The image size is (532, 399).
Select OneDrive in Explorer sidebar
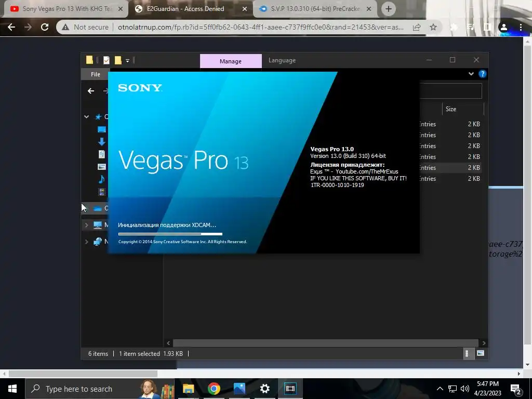(x=98, y=208)
